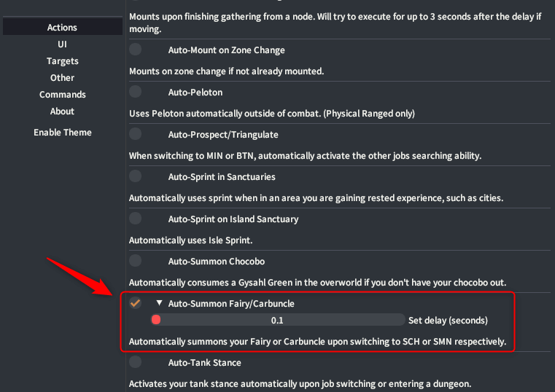Uncheck the Auto-Summon Fairy/Carbuncle checkbox
Image resolution: width=555 pixels, height=392 pixels.
[x=136, y=303]
